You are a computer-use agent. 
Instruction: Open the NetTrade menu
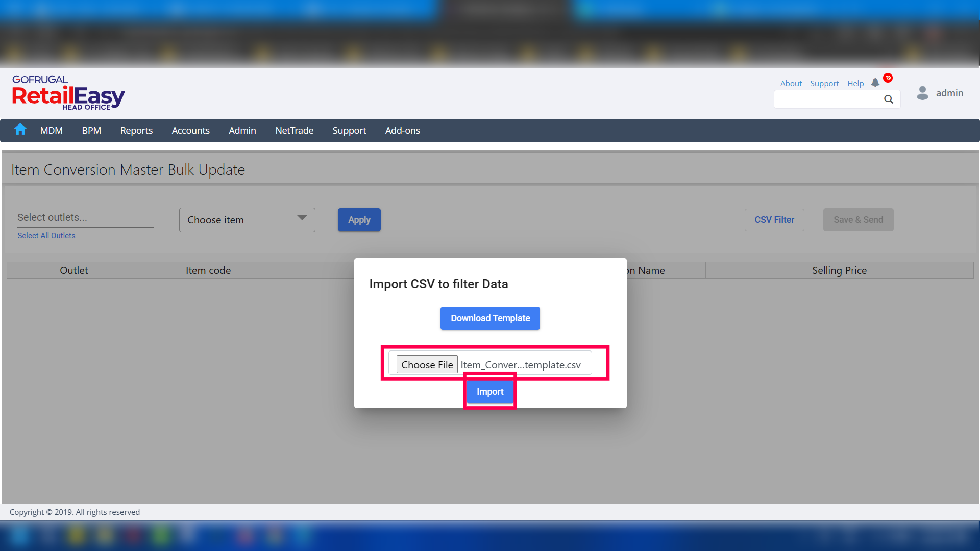[x=294, y=131]
